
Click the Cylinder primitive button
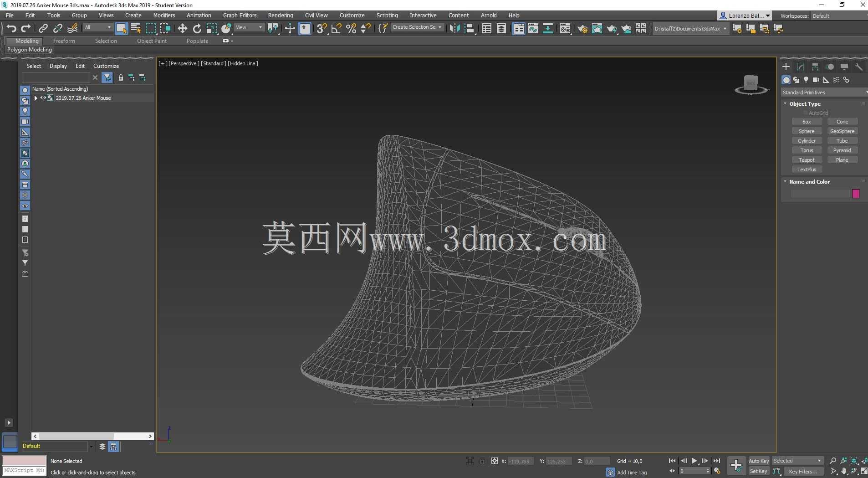click(x=807, y=141)
